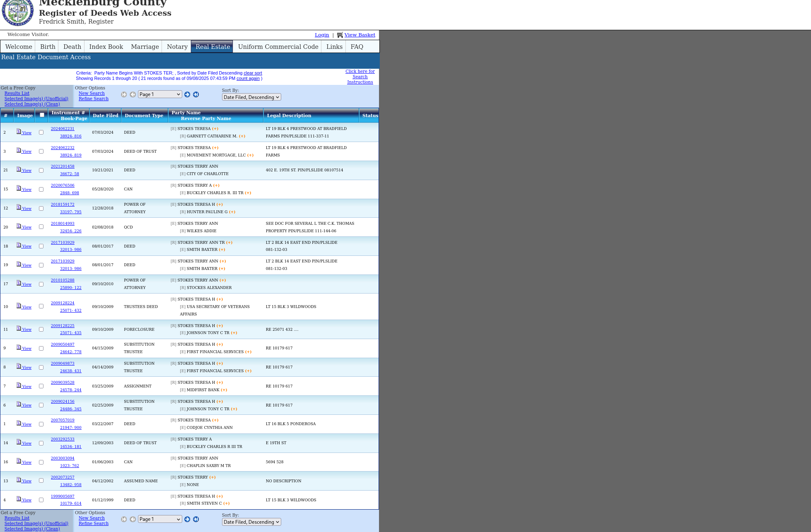Expand plus icon next to GARNETT CATHARINE M.
811x532 pixels.
[242, 136]
